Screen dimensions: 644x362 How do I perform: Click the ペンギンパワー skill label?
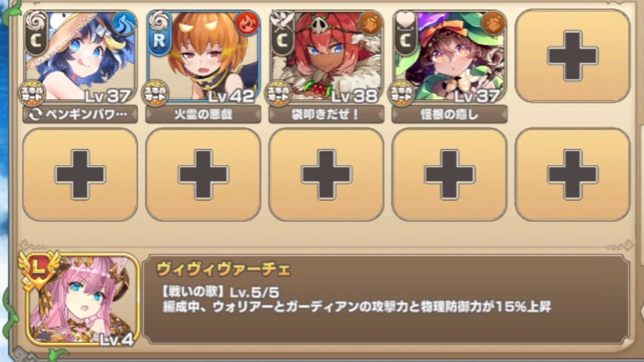(80, 114)
